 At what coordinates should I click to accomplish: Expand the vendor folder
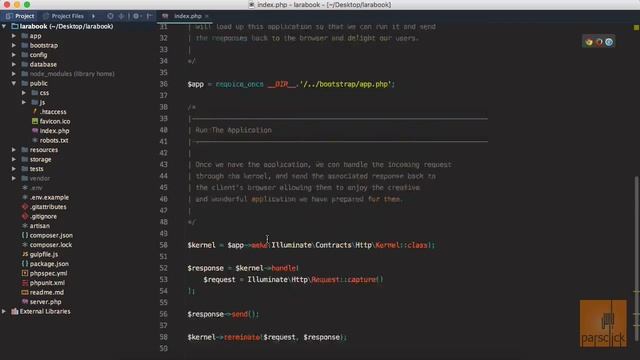[x=14, y=178]
